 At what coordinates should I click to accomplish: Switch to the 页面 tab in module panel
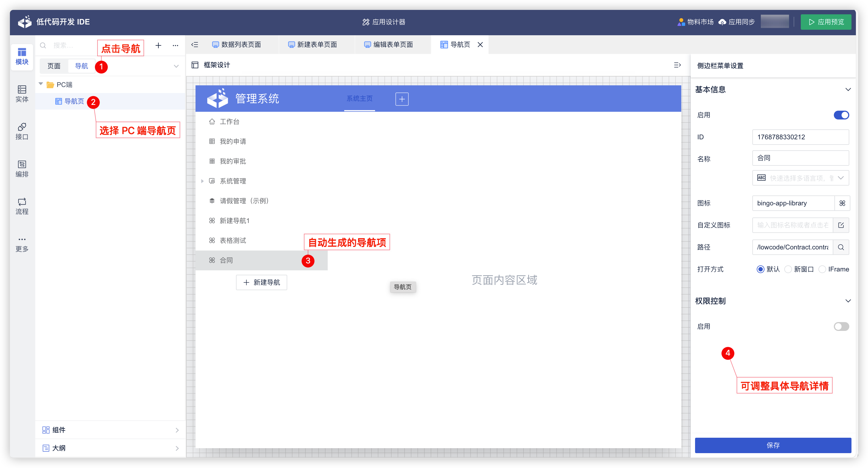pyautogui.click(x=54, y=66)
